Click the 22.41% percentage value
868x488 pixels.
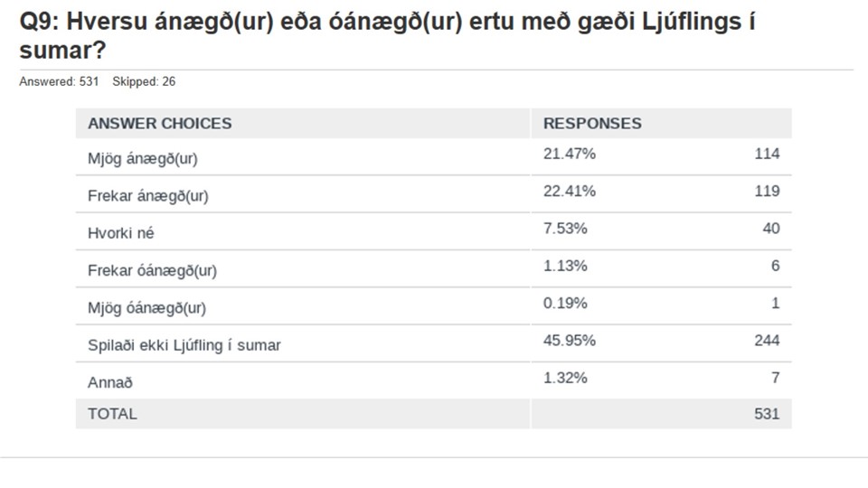569,192
